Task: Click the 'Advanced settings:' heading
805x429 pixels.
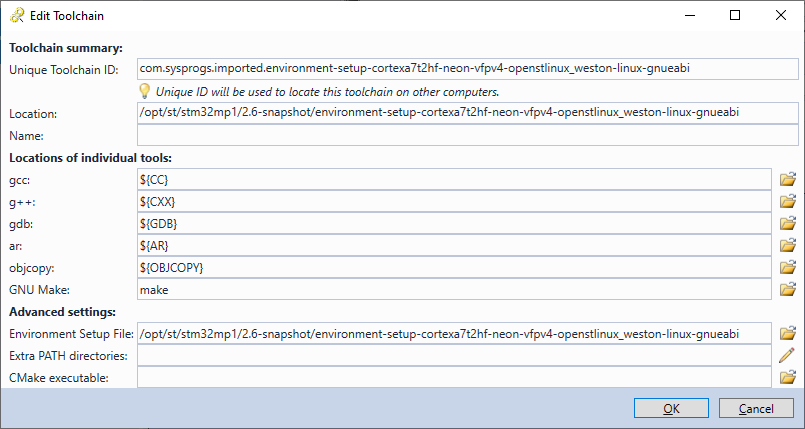Action: pos(63,312)
